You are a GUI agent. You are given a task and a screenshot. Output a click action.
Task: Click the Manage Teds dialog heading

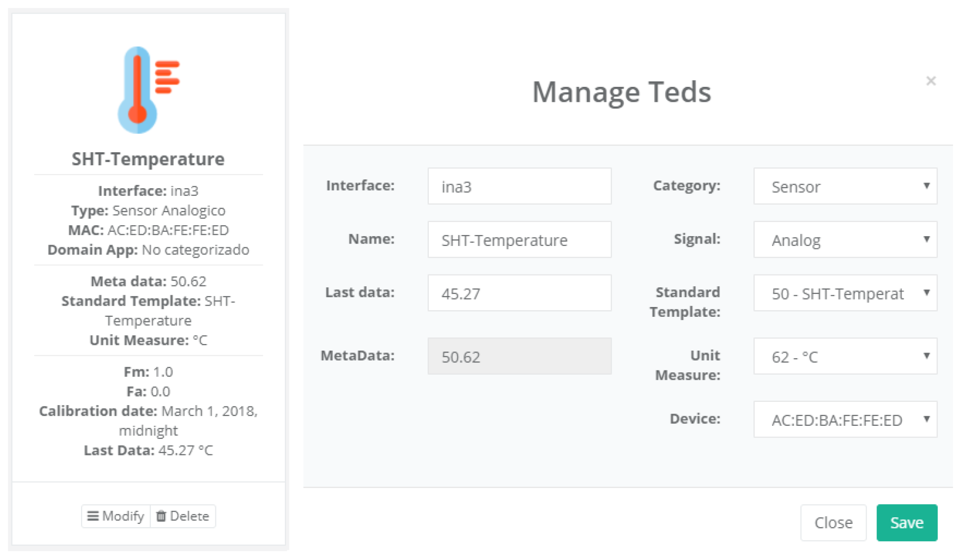pos(621,92)
